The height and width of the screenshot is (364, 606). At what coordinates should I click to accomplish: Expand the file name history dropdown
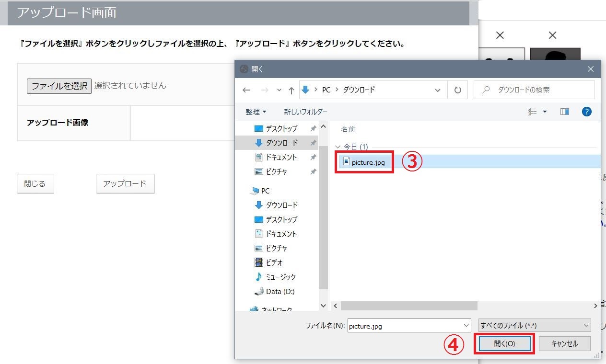coord(466,326)
